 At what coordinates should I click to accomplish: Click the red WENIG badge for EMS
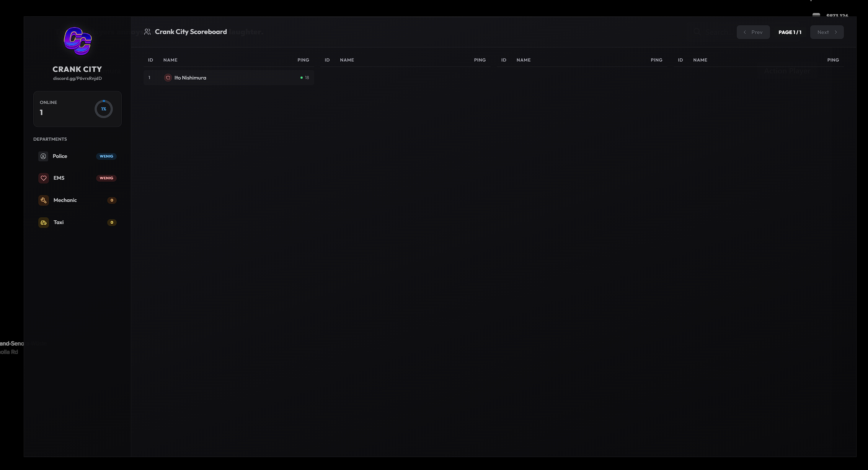pyautogui.click(x=106, y=178)
